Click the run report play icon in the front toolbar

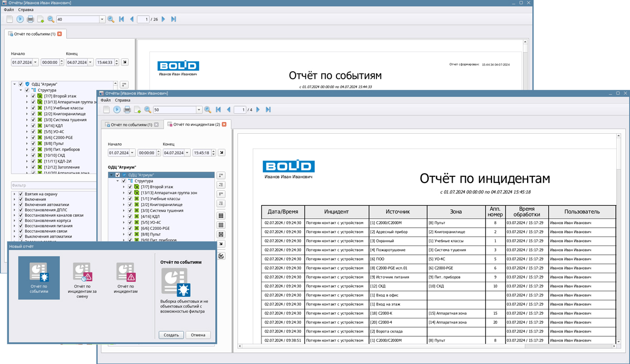pos(117,110)
